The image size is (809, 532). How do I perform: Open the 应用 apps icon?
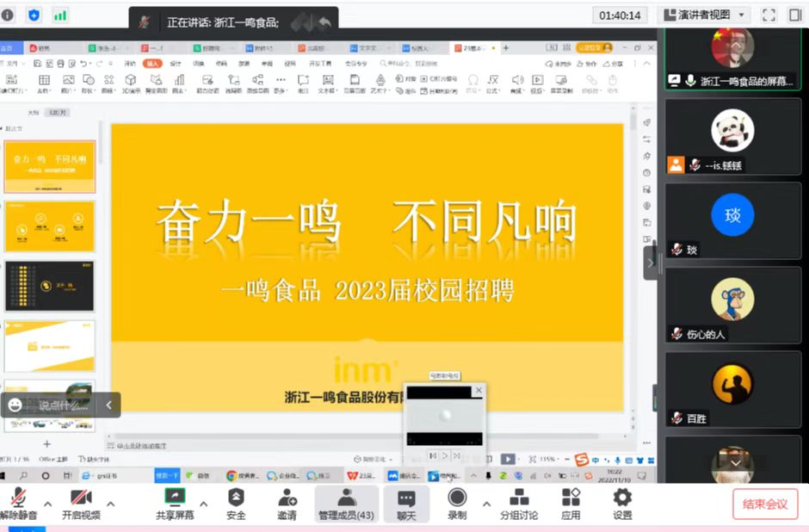[571, 503]
